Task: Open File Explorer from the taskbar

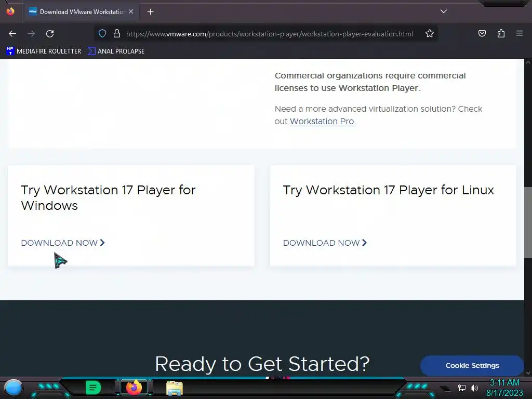Action: 175,388
